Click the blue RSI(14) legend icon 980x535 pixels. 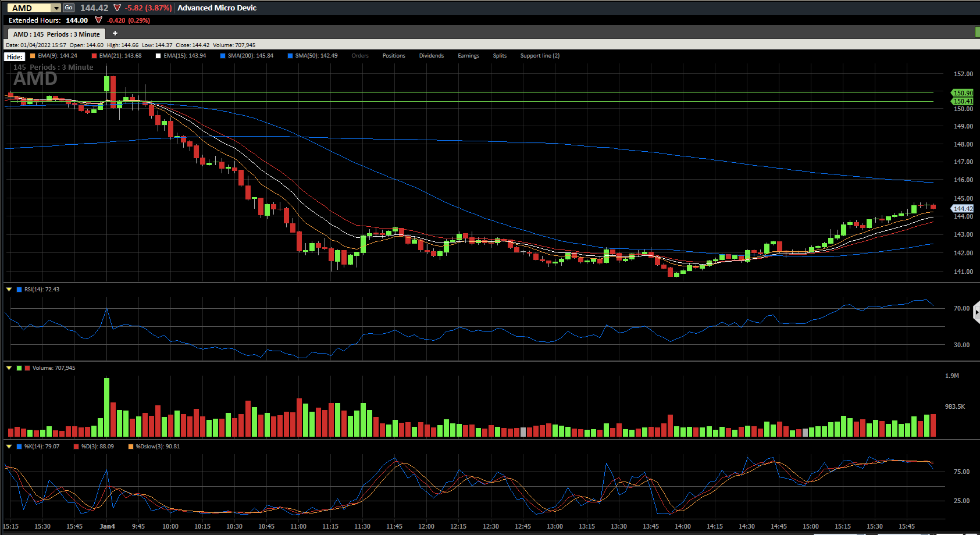click(19, 289)
